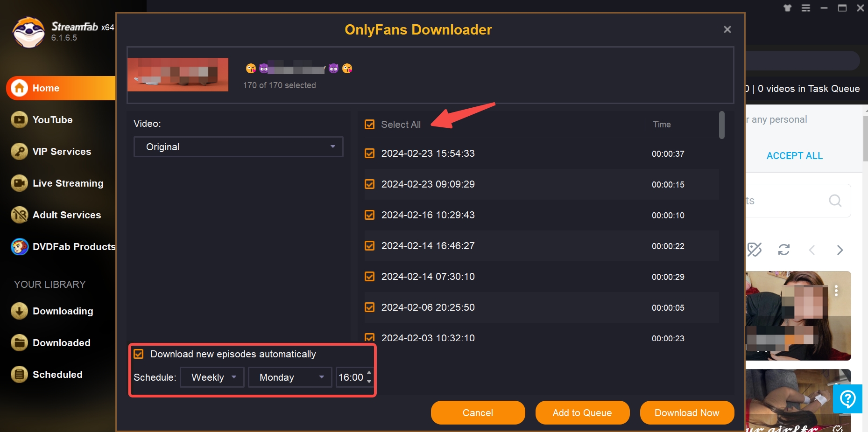This screenshot has height=432, width=868.
Task: Click the Live Streaming camera icon
Action: (x=19, y=183)
